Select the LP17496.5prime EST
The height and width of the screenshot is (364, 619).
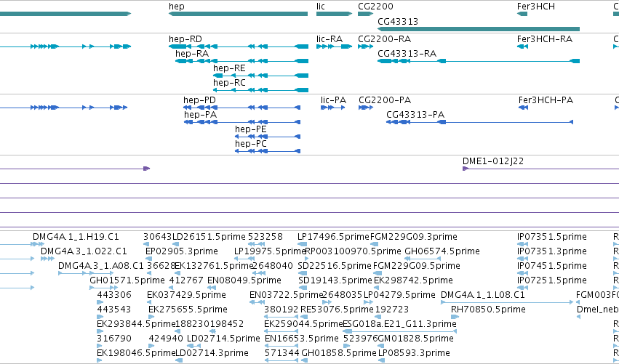302,244
